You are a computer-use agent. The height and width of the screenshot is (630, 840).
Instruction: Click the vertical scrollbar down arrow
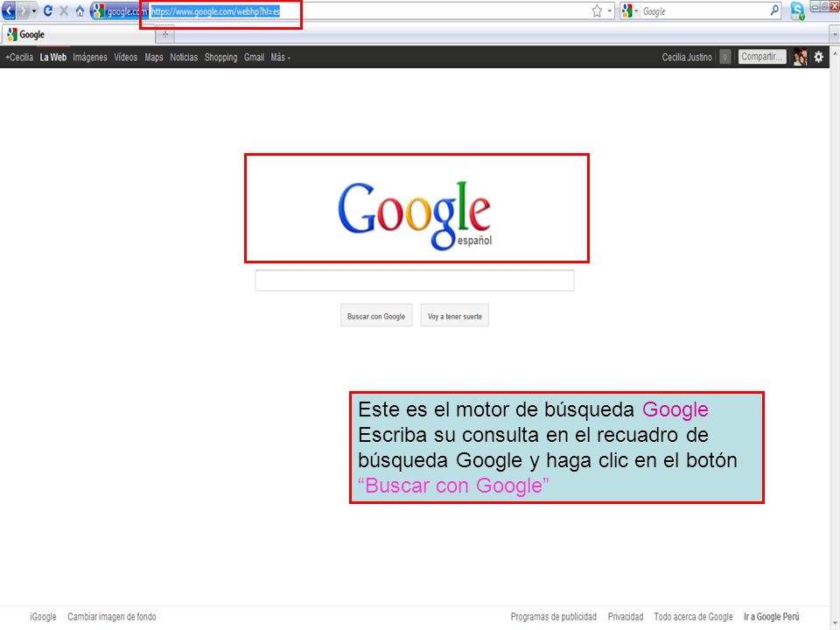(835, 621)
